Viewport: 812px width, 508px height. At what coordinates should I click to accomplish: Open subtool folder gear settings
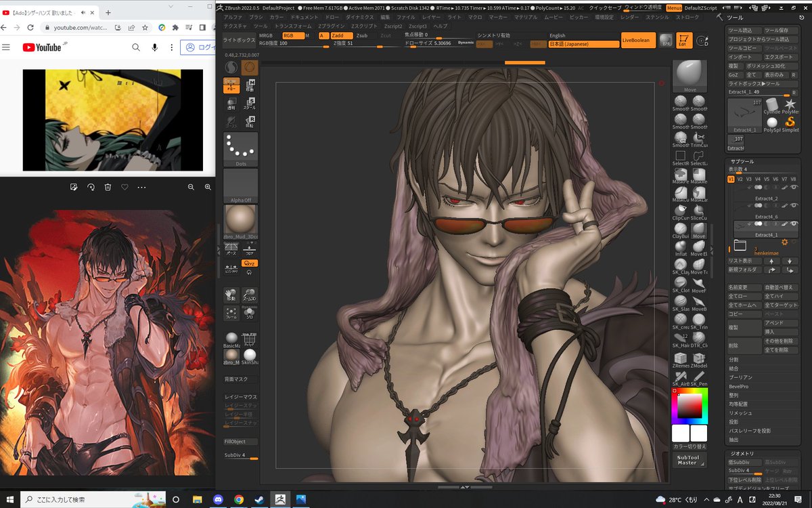(x=784, y=242)
